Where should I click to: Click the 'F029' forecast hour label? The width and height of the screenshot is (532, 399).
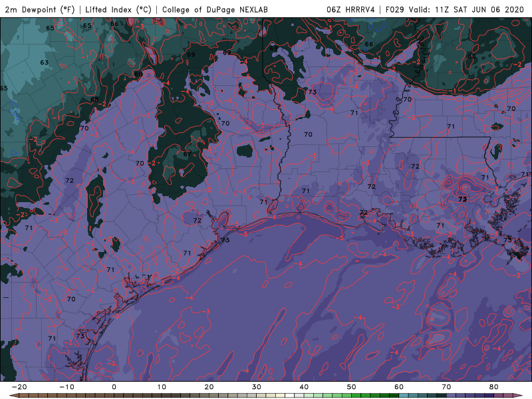click(x=395, y=9)
